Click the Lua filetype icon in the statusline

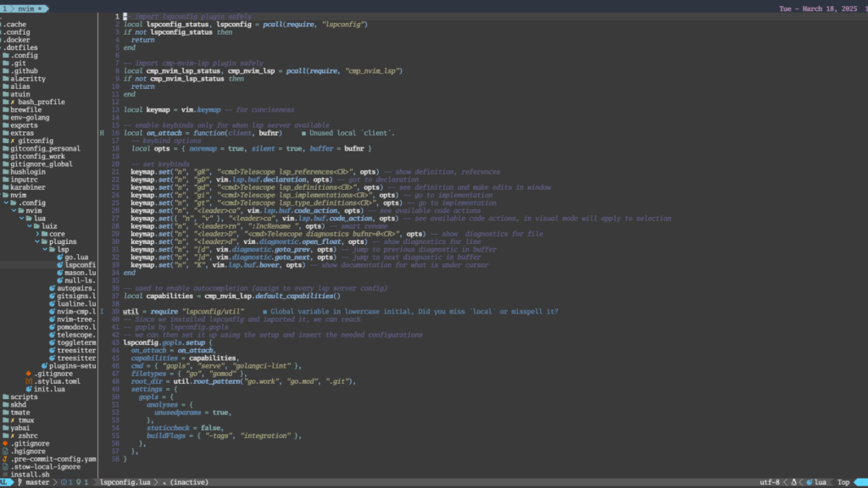[810, 482]
